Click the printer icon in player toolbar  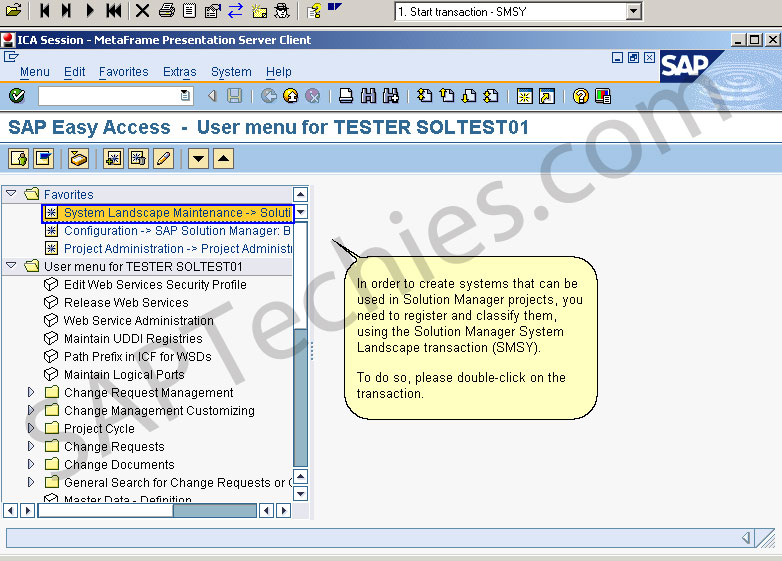click(167, 10)
